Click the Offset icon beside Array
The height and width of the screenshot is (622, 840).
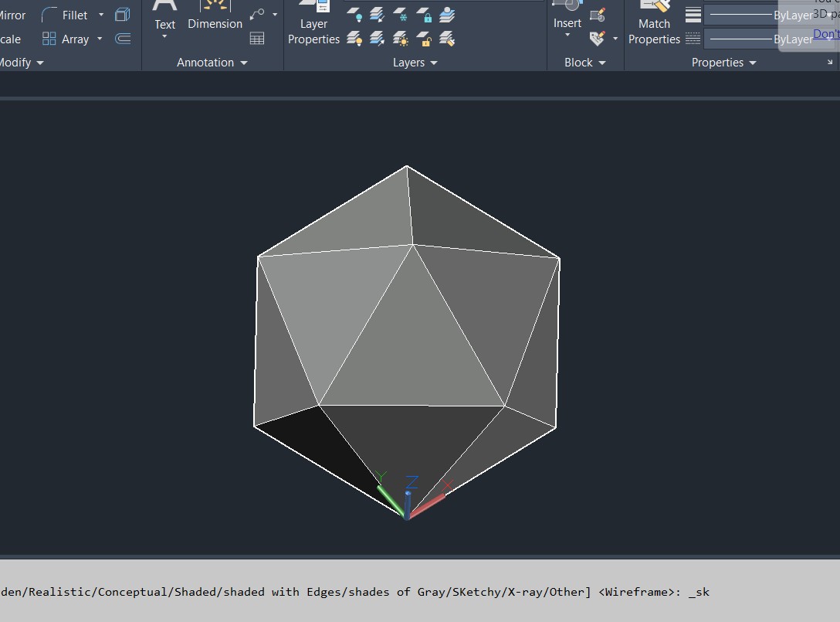point(123,39)
